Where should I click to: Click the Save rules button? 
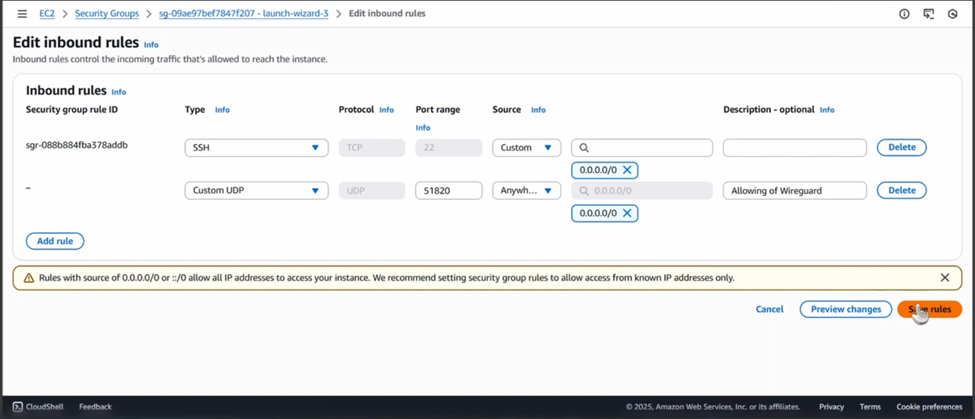pos(929,309)
